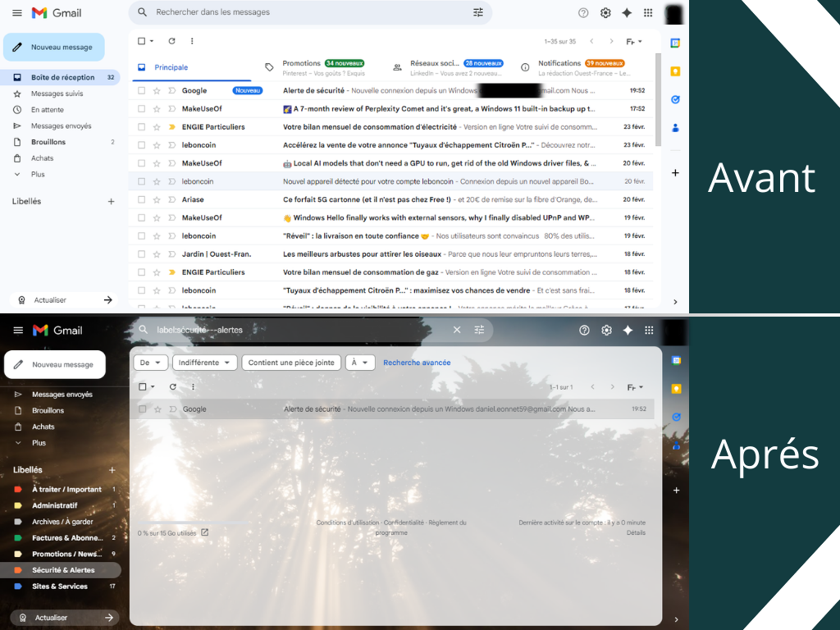840x630 pixels.
Task: Click Actualiser button in dark Gmail sidebar
Action: [x=64, y=618]
